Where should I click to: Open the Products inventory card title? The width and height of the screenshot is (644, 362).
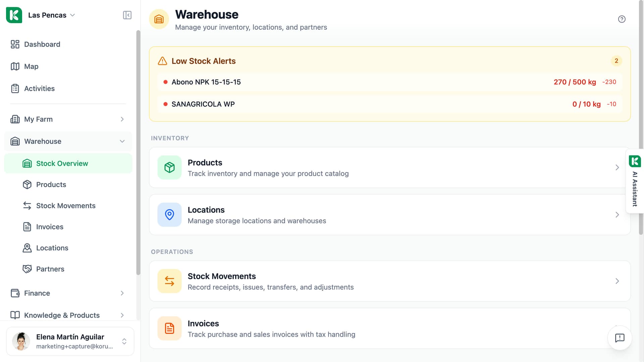point(205,163)
